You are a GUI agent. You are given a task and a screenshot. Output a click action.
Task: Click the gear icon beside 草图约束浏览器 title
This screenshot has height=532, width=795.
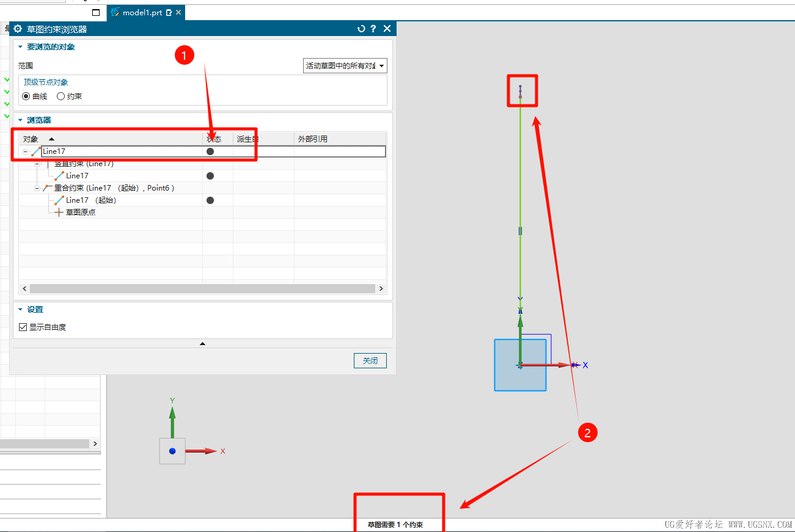click(18, 29)
